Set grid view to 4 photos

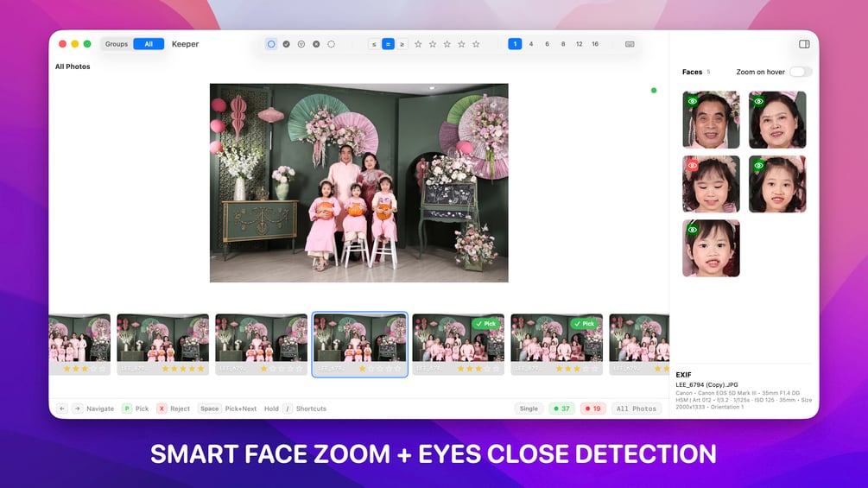[531, 44]
